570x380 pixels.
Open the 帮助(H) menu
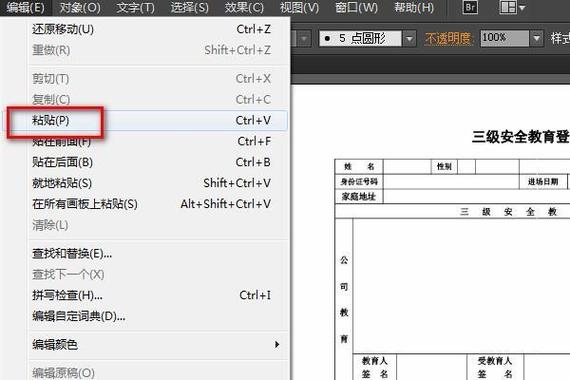(x=414, y=8)
